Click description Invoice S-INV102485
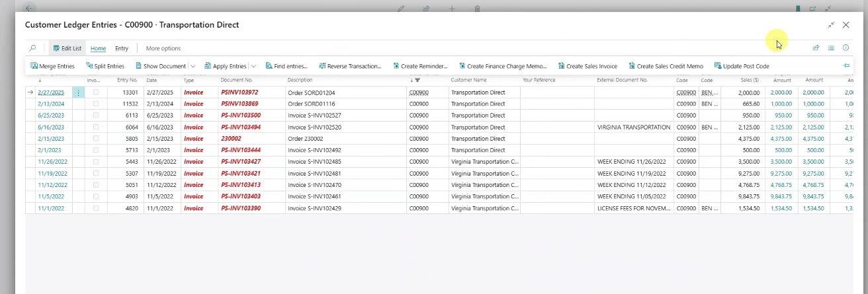 coord(315,162)
